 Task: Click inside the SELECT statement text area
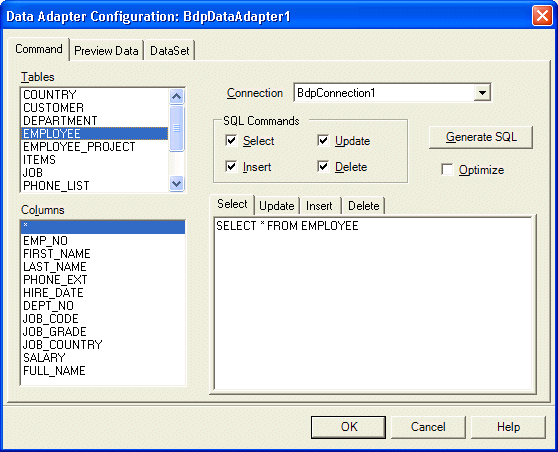click(373, 303)
